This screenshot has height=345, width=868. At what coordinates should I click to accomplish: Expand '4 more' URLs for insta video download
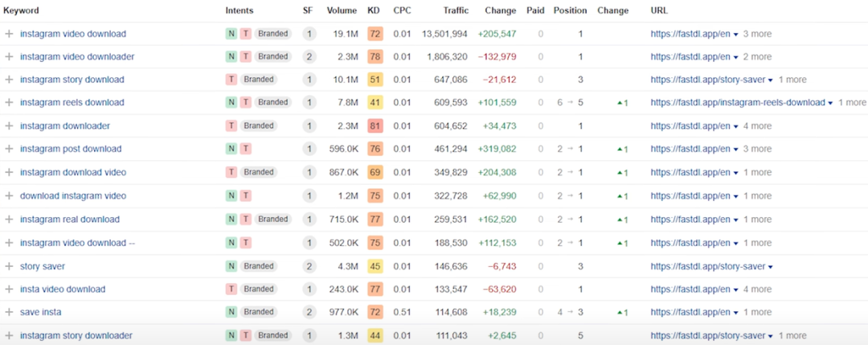757,289
